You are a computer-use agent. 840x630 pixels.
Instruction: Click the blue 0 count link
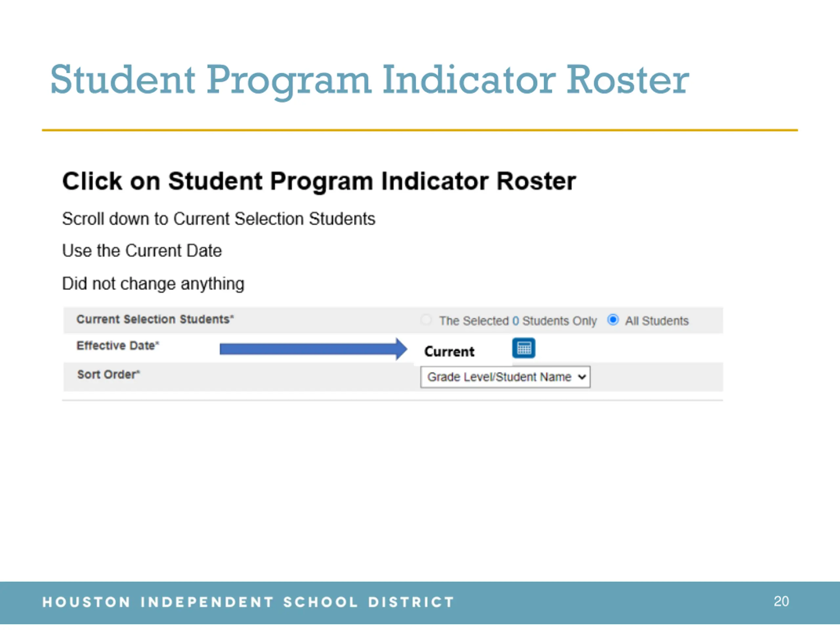(515, 321)
